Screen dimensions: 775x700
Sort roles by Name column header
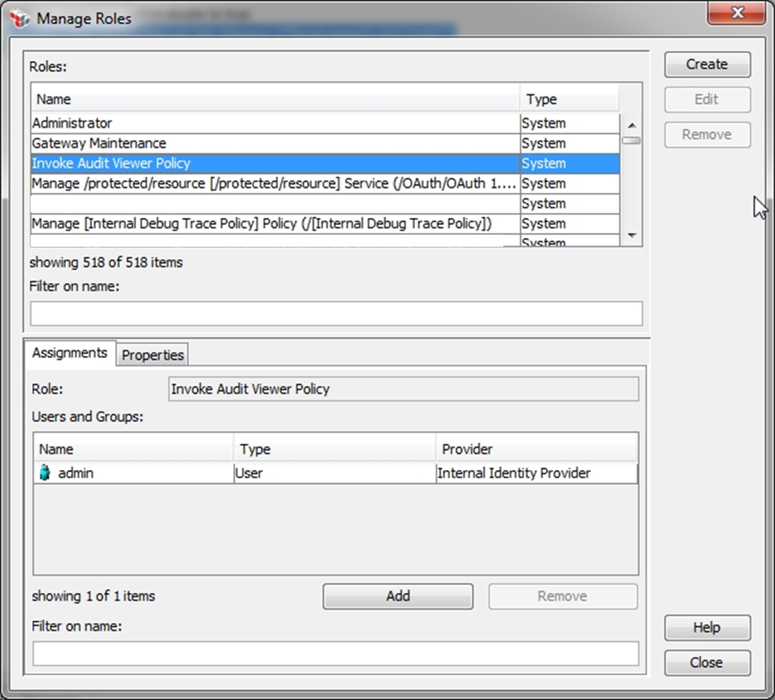point(275,100)
